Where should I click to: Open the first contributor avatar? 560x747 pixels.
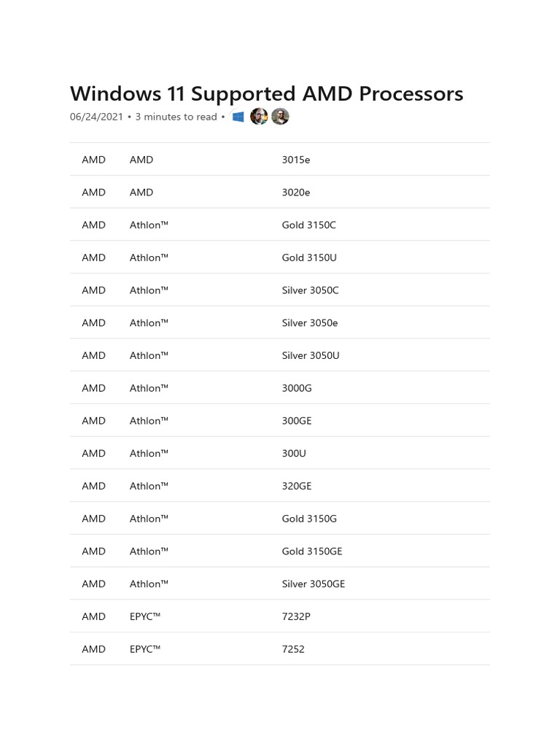click(x=259, y=117)
